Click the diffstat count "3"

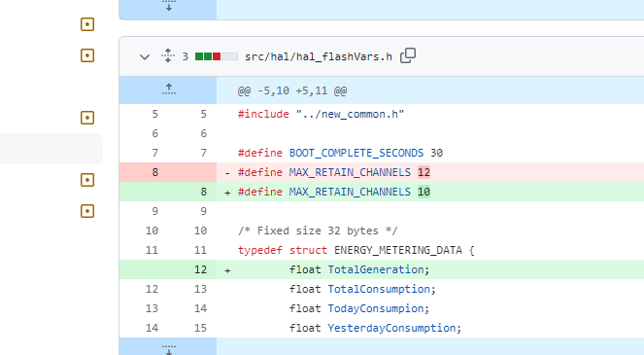186,56
